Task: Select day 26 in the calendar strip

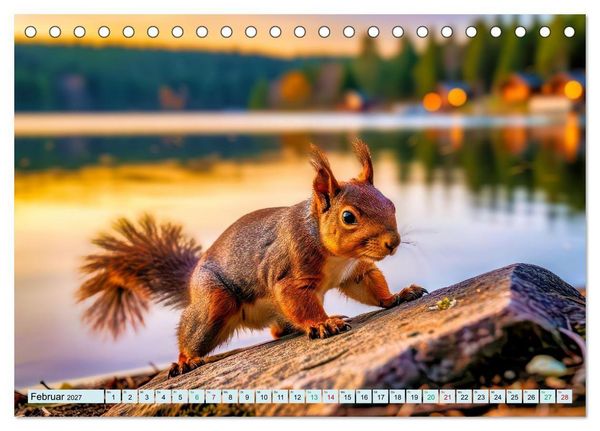Action: point(531,397)
